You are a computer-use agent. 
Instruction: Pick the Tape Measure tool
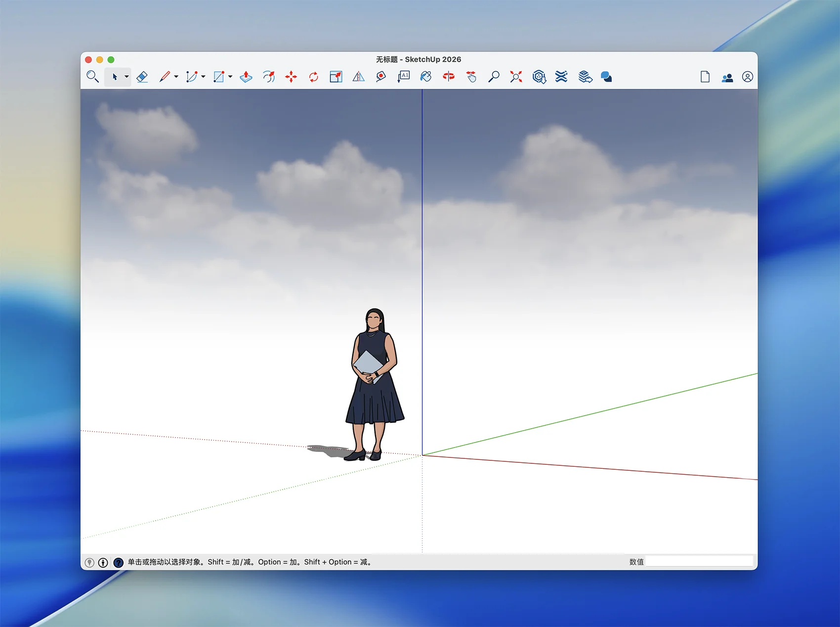(381, 77)
